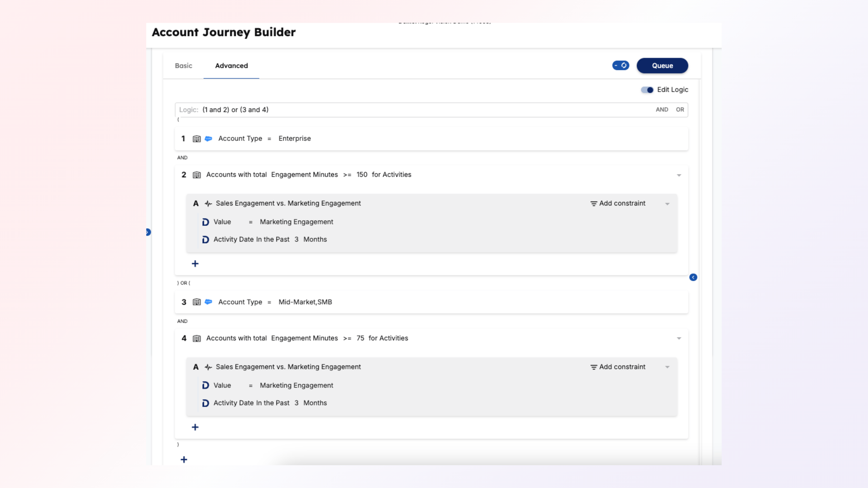Click the plus icon under rule 2

point(195,264)
